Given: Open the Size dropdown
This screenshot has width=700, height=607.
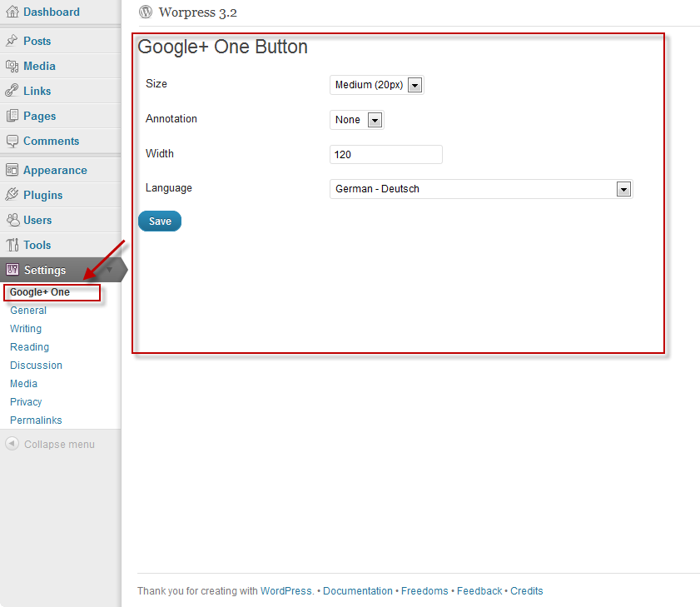Looking at the screenshot, I should pyautogui.click(x=377, y=85).
